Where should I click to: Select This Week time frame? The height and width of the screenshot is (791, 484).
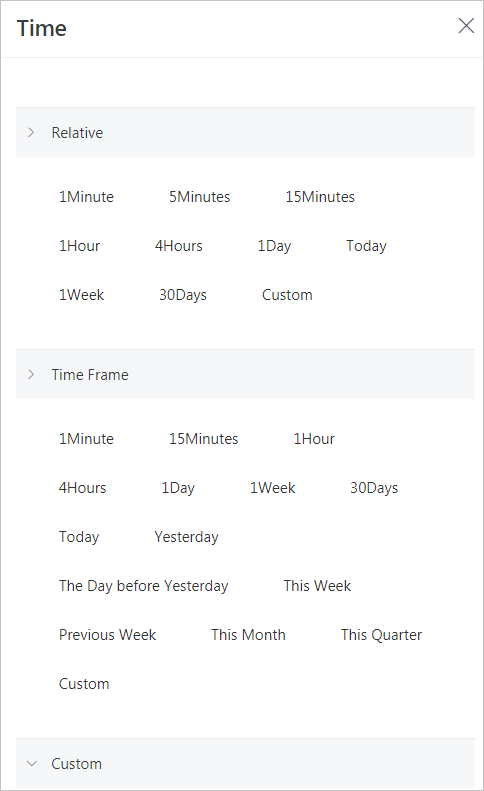click(317, 586)
